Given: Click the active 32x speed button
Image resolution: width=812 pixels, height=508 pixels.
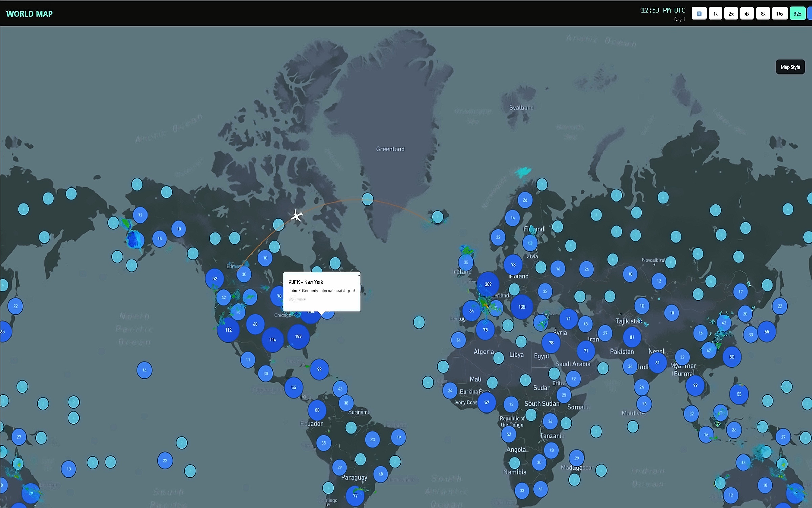Looking at the screenshot, I should tap(797, 14).
